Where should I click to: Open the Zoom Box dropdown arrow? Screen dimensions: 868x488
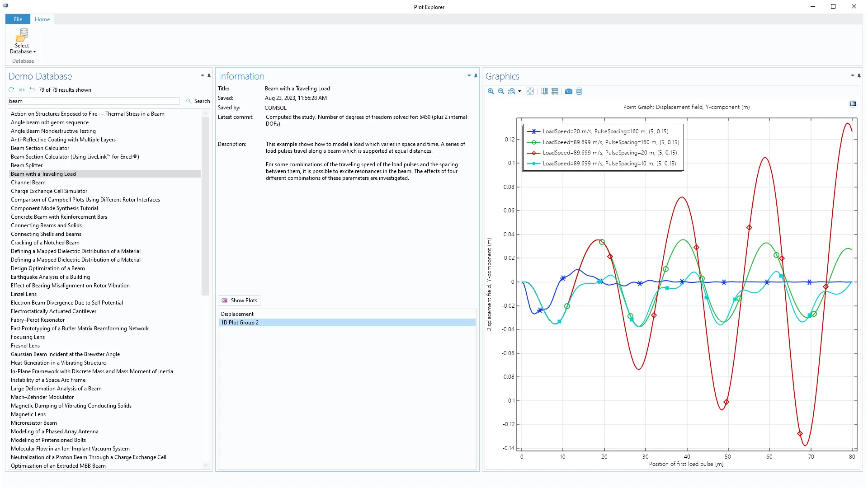coord(519,91)
